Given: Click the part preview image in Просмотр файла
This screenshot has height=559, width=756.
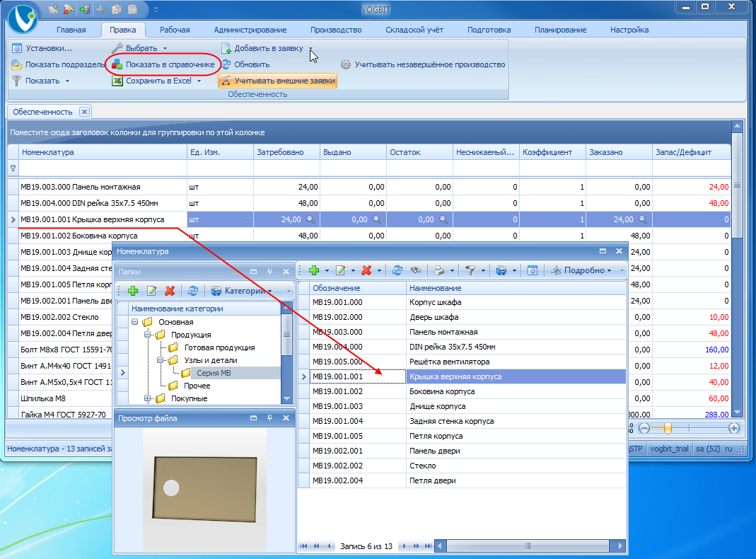Looking at the screenshot, I should [205, 489].
